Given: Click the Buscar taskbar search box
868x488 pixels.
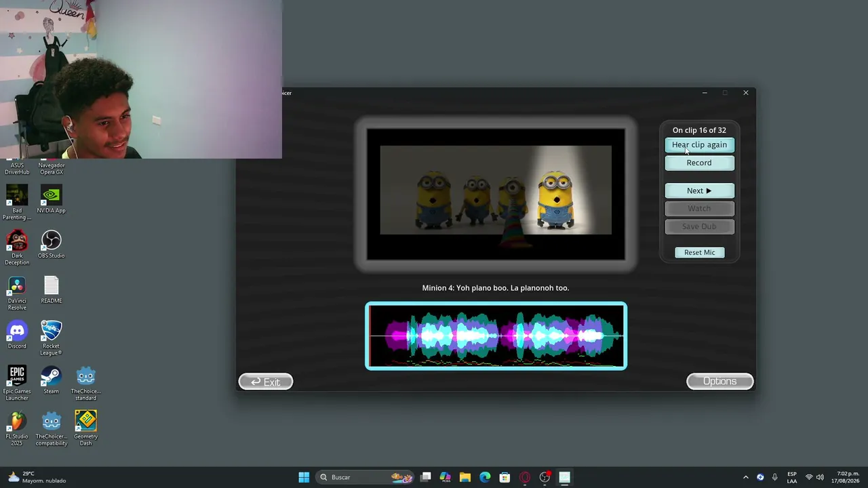Looking at the screenshot, I should point(366,477).
